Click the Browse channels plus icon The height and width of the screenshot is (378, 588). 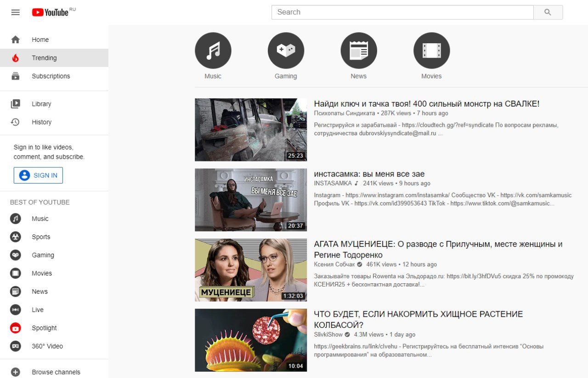[16, 372]
